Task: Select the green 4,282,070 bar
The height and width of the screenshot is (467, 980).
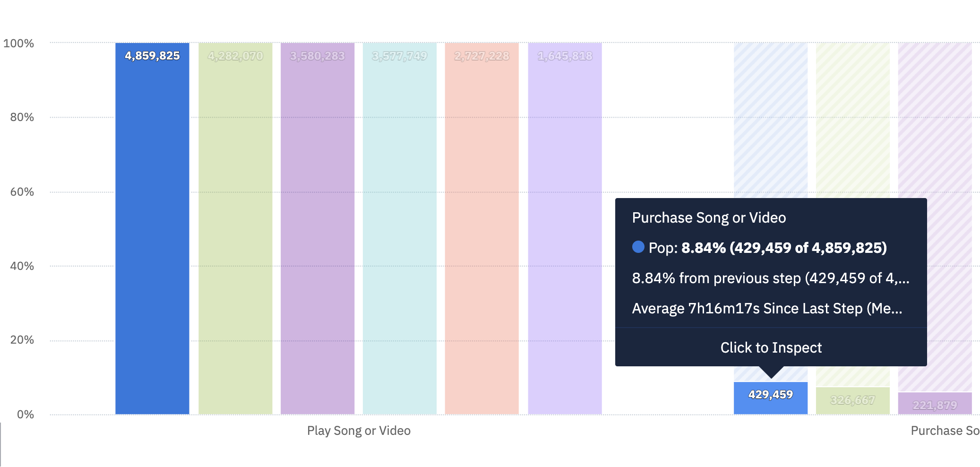Action: coord(235,227)
